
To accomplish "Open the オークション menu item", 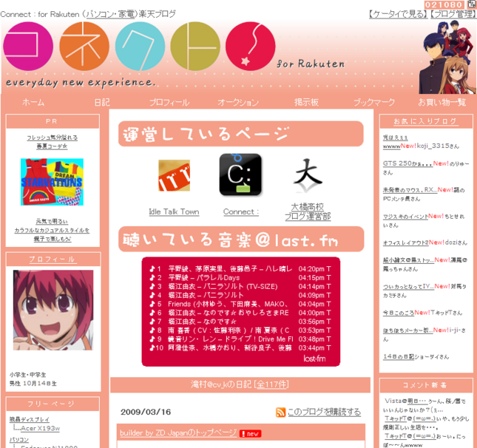I will click(x=238, y=102).
